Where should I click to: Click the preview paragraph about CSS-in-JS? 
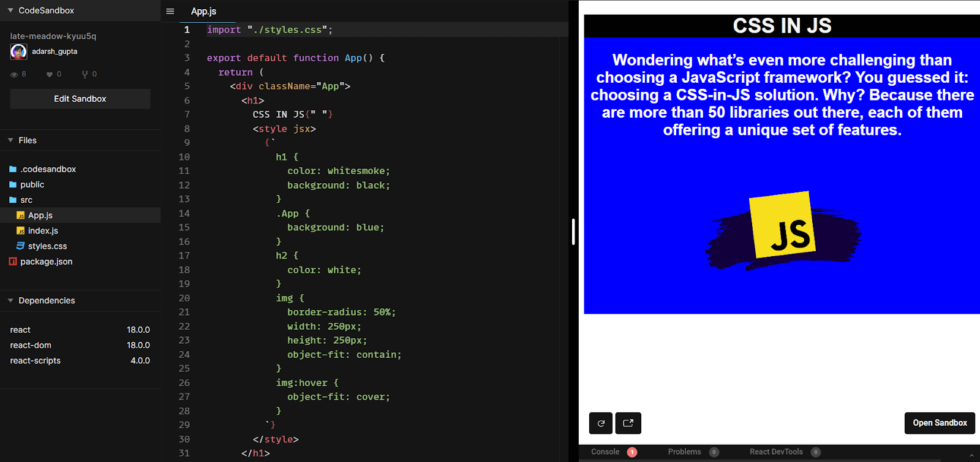782,95
